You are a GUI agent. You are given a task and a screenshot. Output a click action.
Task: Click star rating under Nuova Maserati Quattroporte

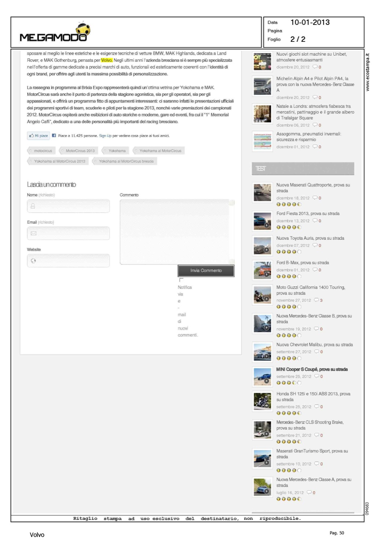point(289,205)
